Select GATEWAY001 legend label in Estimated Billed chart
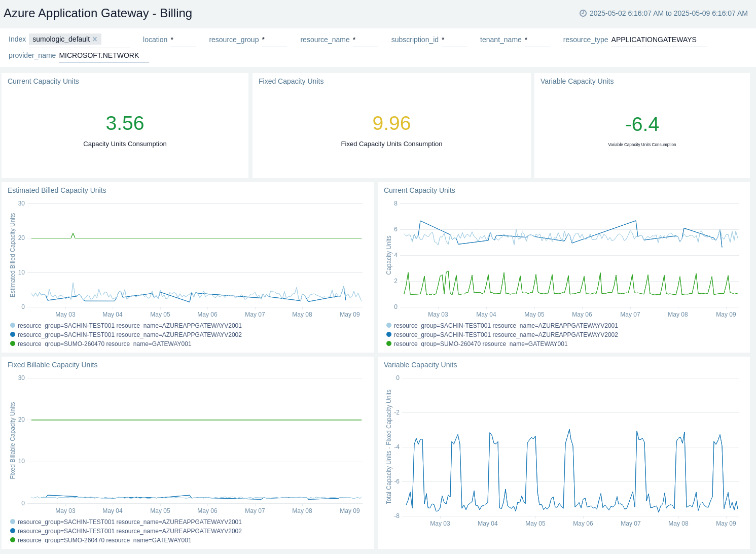 (104, 344)
